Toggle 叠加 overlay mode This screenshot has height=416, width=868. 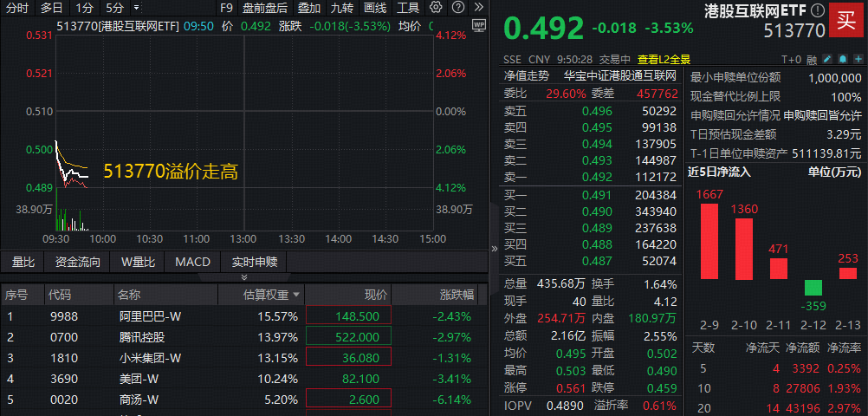click(x=308, y=8)
